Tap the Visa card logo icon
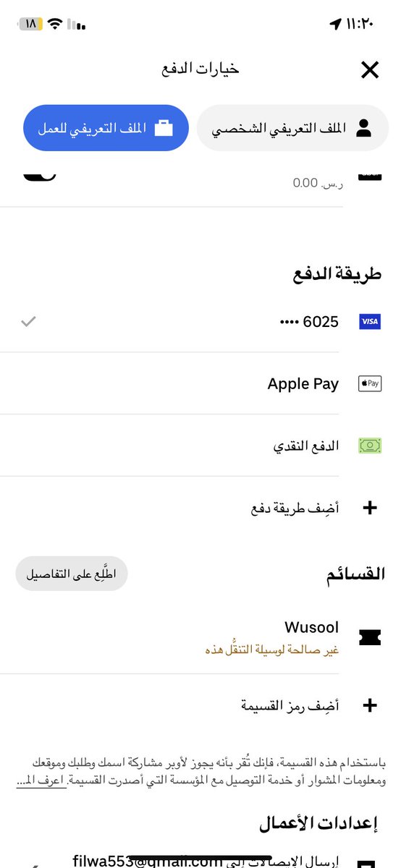 (x=370, y=322)
